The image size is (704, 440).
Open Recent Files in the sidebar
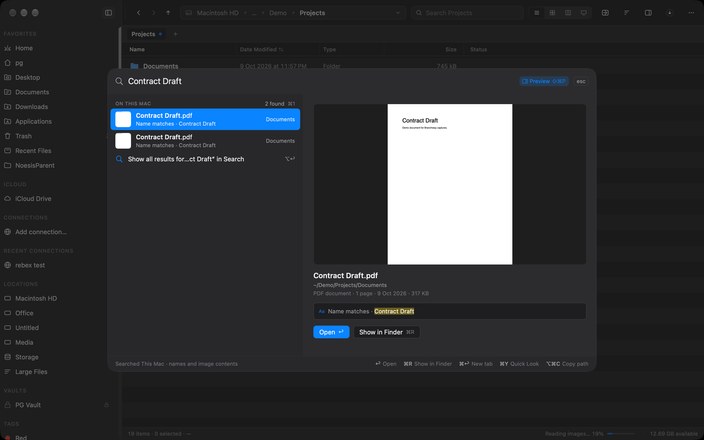[33, 151]
